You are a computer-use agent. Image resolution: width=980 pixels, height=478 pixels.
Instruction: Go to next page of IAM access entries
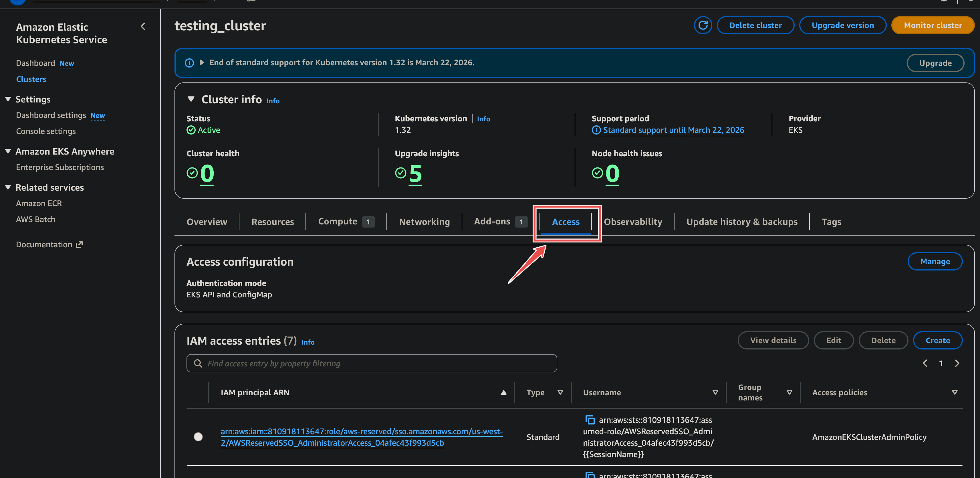click(x=958, y=363)
